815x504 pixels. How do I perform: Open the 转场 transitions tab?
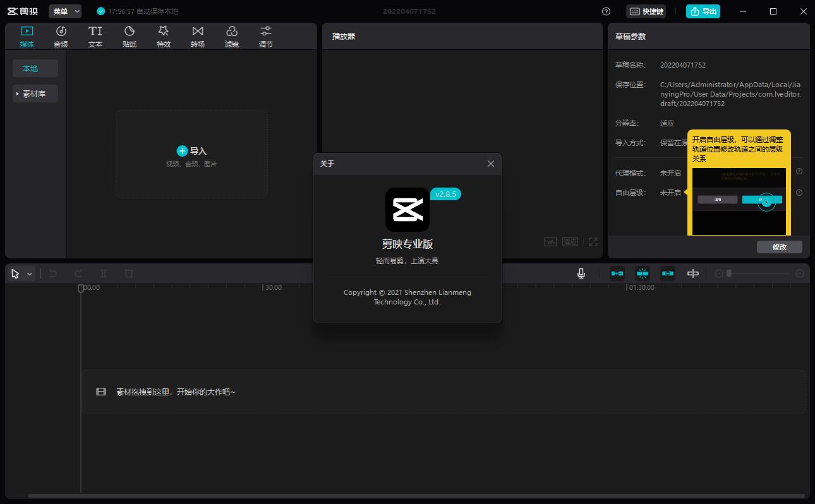[x=198, y=37]
